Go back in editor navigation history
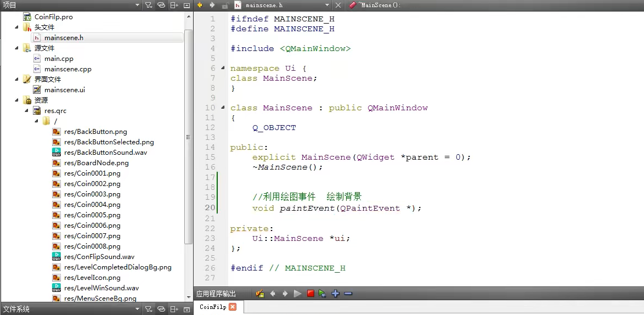The width and height of the screenshot is (644, 315). click(200, 5)
